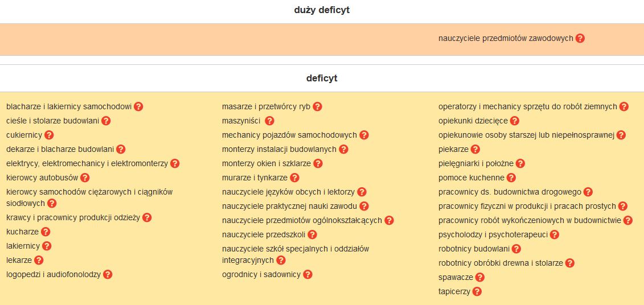Click question mark next to kucharze
The width and height of the screenshot is (644, 305).
tap(46, 232)
